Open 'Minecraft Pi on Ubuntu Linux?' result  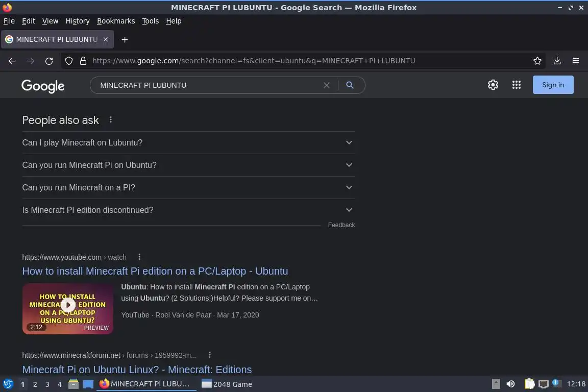point(137,370)
